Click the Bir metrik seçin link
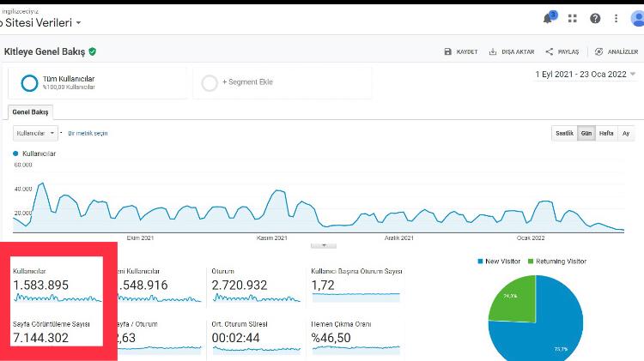644x361 pixels. 88,133
